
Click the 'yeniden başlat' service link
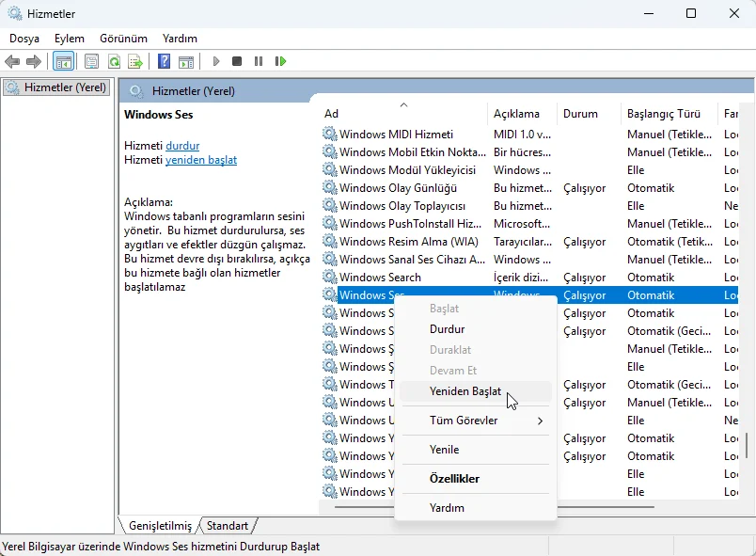(201, 160)
